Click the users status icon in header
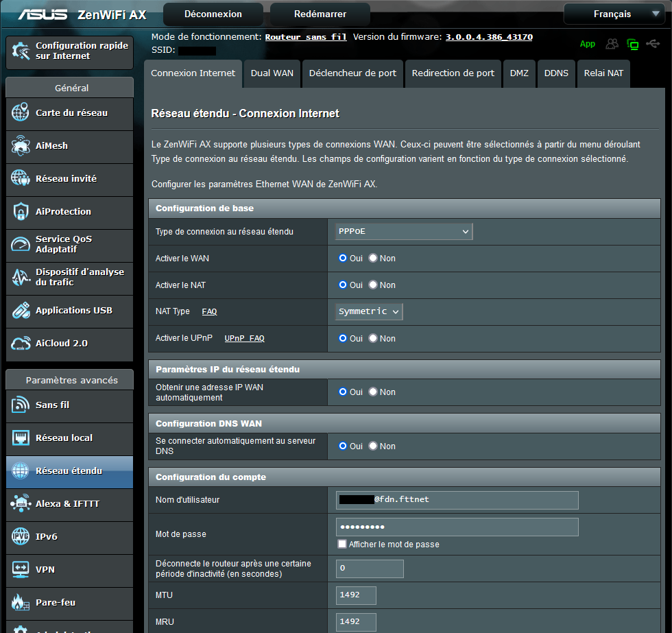 tap(612, 44)
